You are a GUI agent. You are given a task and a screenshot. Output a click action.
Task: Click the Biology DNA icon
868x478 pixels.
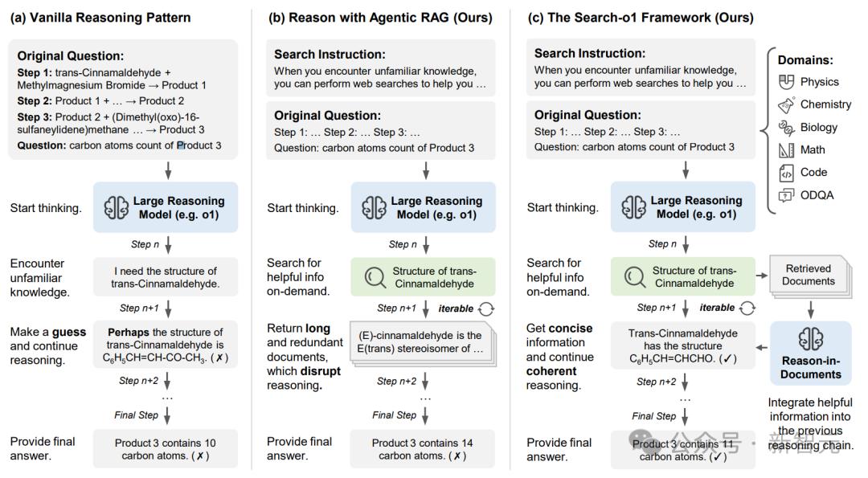786,127
